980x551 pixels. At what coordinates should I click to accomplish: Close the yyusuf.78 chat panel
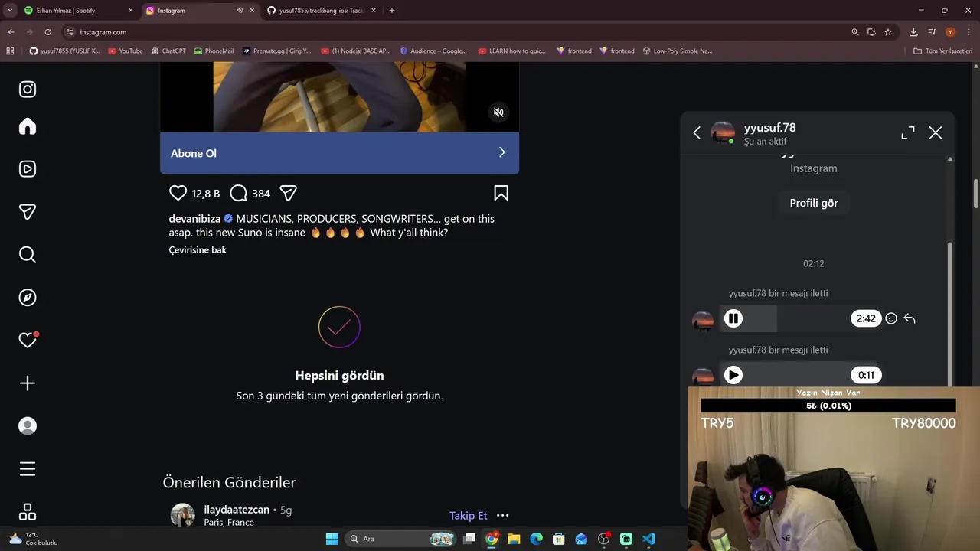936,132
